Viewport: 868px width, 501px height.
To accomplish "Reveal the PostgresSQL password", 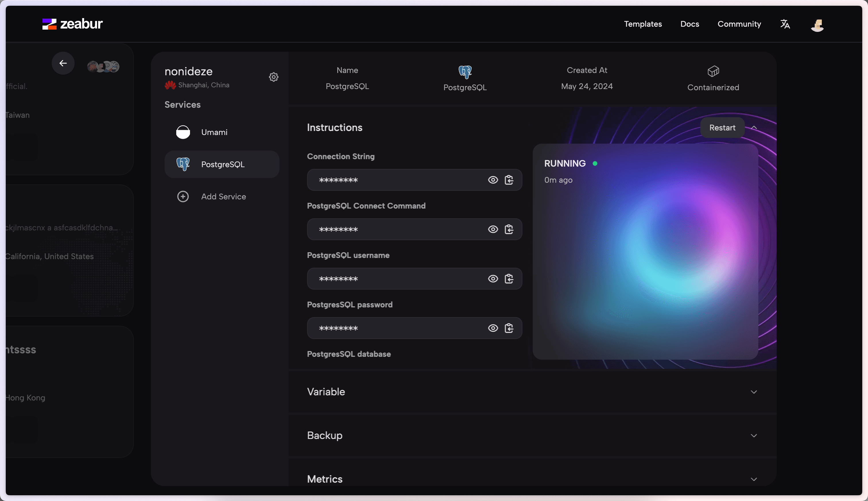I will [x=493, y=328].
